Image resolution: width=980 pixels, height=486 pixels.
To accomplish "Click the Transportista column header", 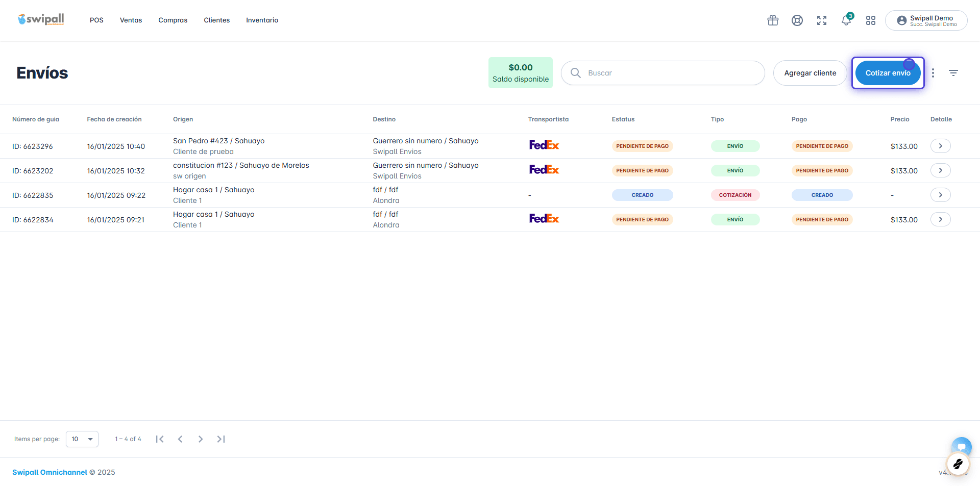I will pos(548,119).
